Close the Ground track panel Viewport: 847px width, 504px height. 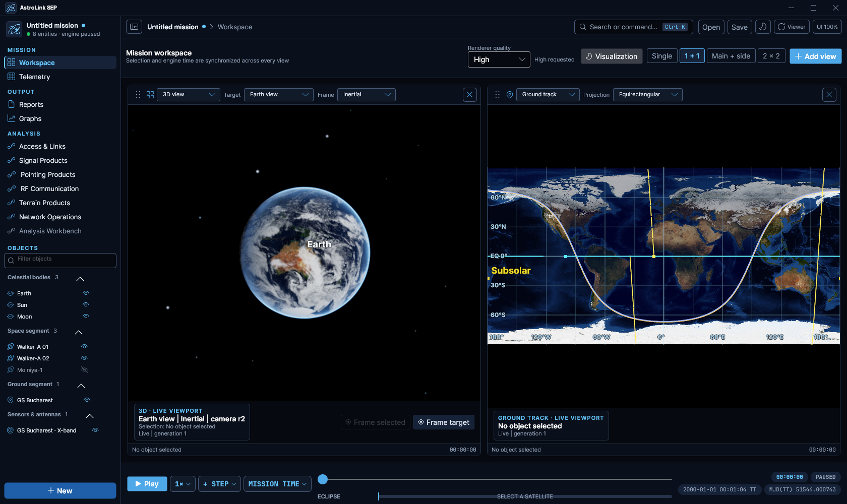click(829, 95)
